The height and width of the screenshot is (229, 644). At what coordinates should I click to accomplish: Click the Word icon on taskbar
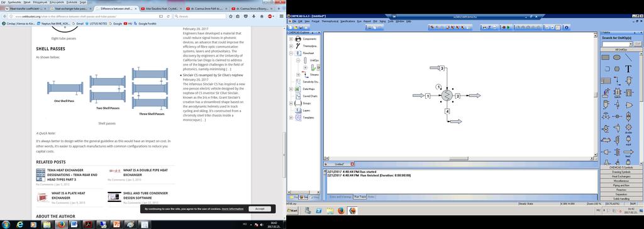[74, 225]
